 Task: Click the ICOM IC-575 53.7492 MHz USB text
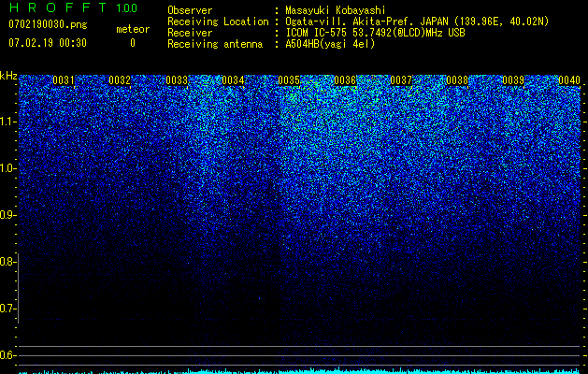(375, 33)
